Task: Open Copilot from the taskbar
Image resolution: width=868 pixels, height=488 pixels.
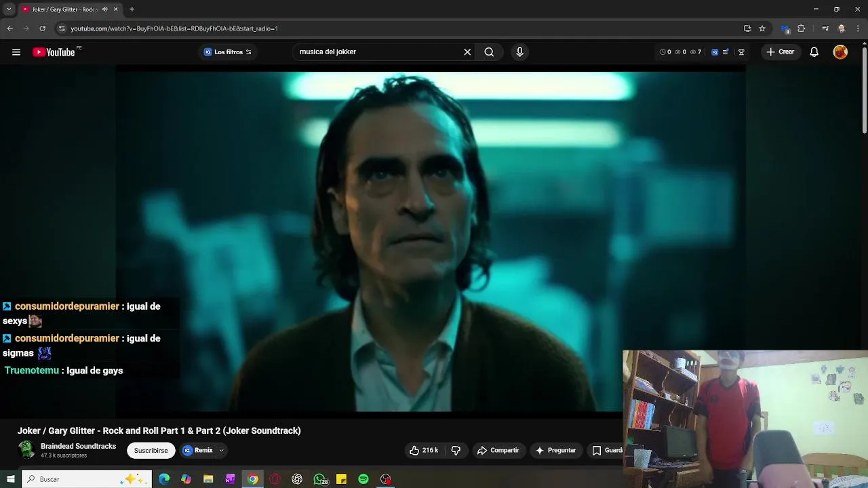Action: pyautogui.click(x=186, y=479)
